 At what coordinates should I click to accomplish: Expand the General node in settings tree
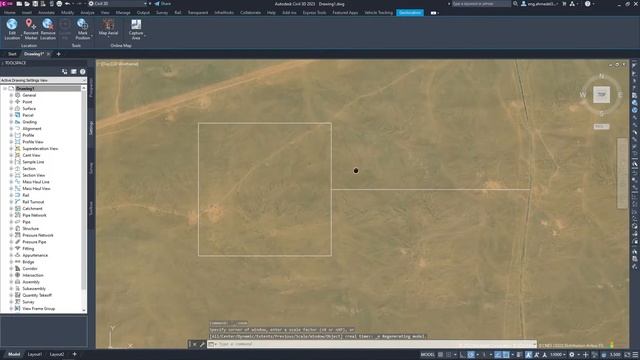pyautogui.click(x=11, y=95)
